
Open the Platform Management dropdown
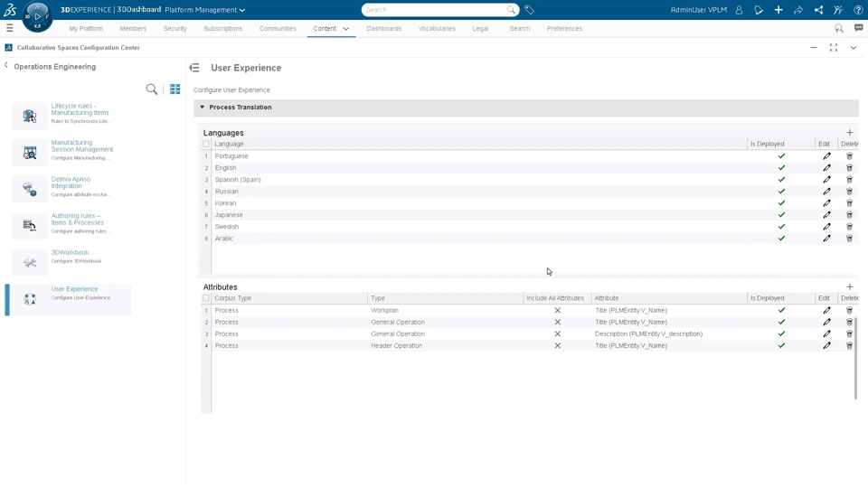(205, 10)
